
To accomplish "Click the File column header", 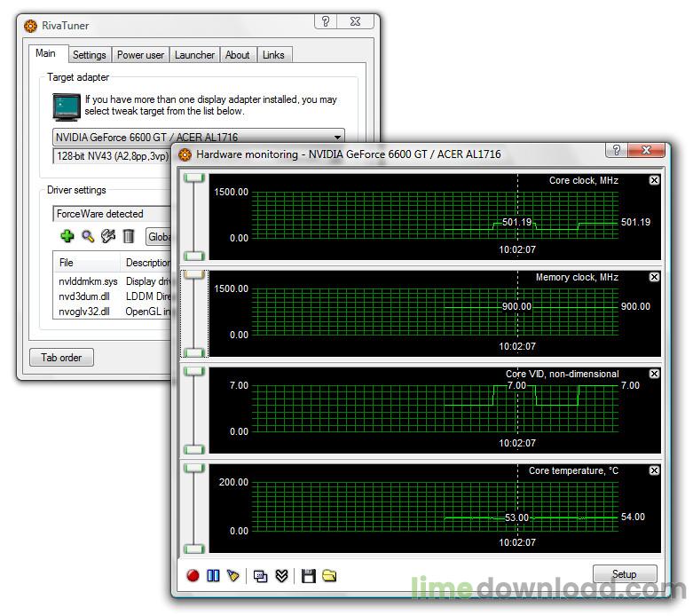I will point(67,263).
